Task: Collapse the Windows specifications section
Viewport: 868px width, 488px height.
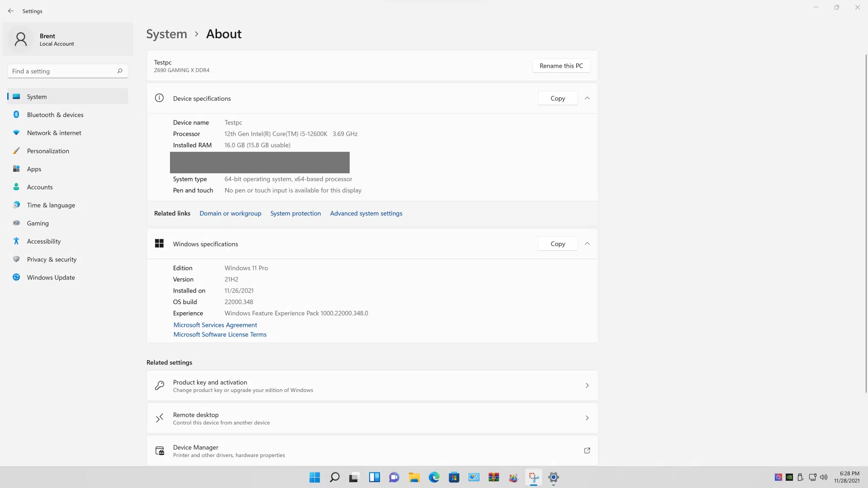Action: click(587, 244)
